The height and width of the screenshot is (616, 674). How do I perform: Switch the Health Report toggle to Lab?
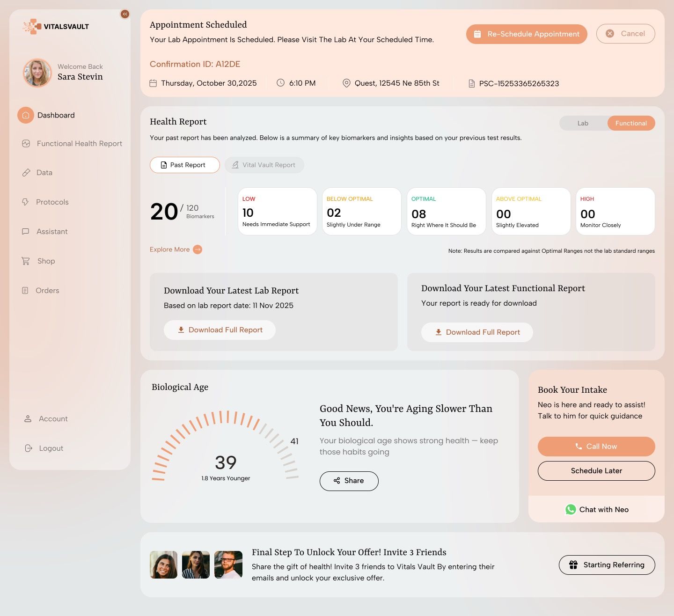coord(583,123)
